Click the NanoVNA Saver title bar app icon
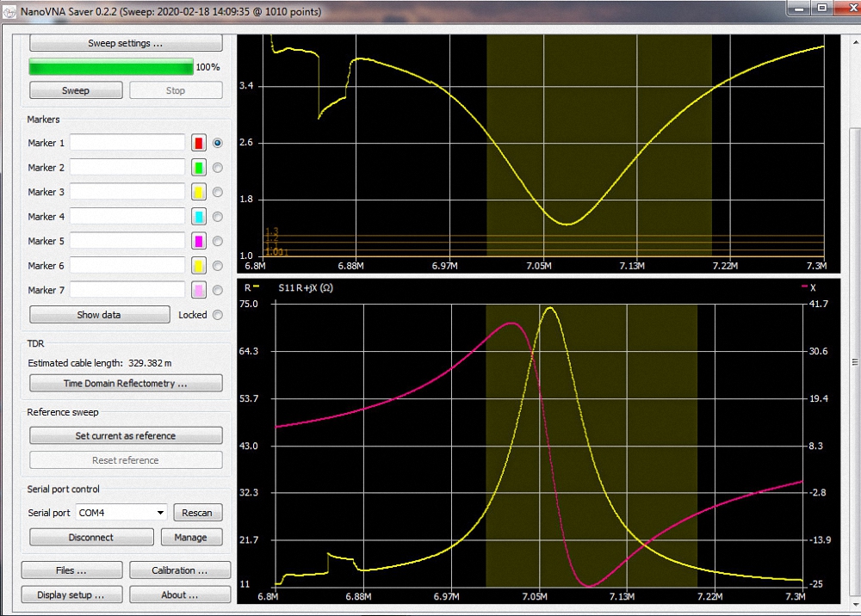The height and width of the screenshot is (616, 861). [x=9, y=11]
